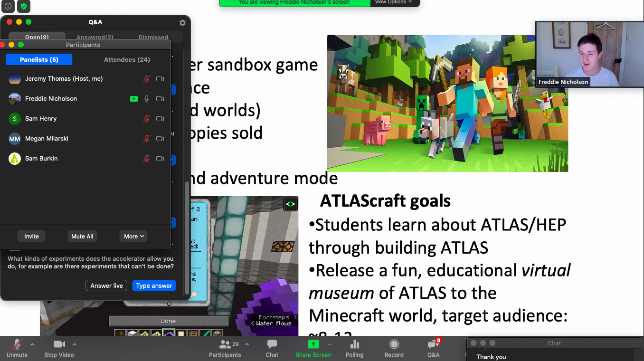Open audio options caret beside Unmute
The width and height of the screenshot is (644, 361).
(x=32, y=344)
